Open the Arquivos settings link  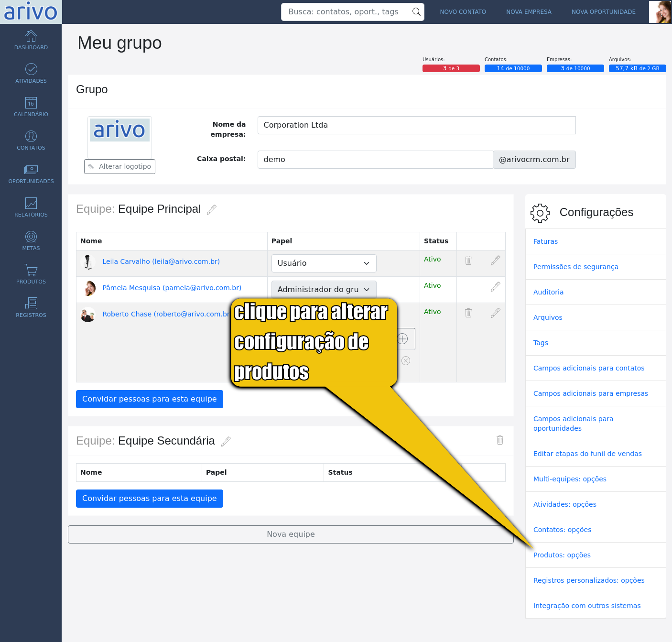[548, 317]
